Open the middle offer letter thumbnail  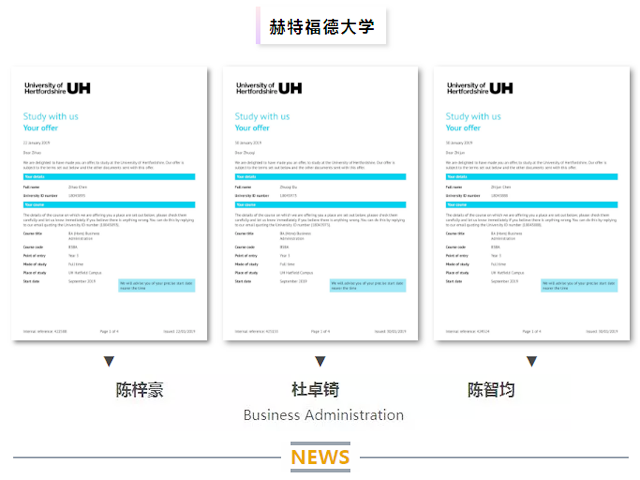point(322,205)
